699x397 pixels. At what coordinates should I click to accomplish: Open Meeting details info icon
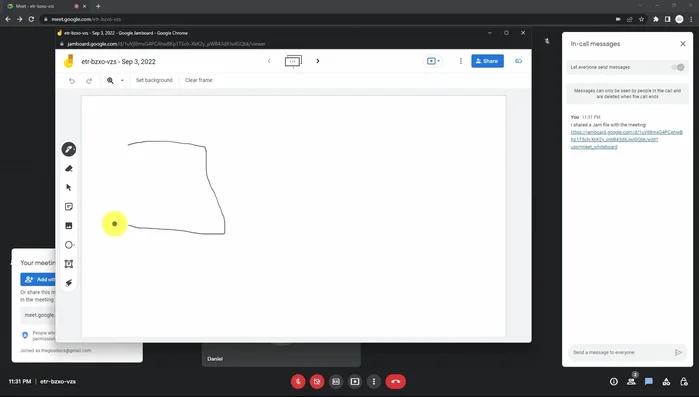614,381
